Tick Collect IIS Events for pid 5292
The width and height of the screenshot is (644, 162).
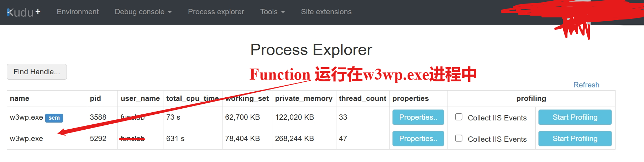(459, 138)
